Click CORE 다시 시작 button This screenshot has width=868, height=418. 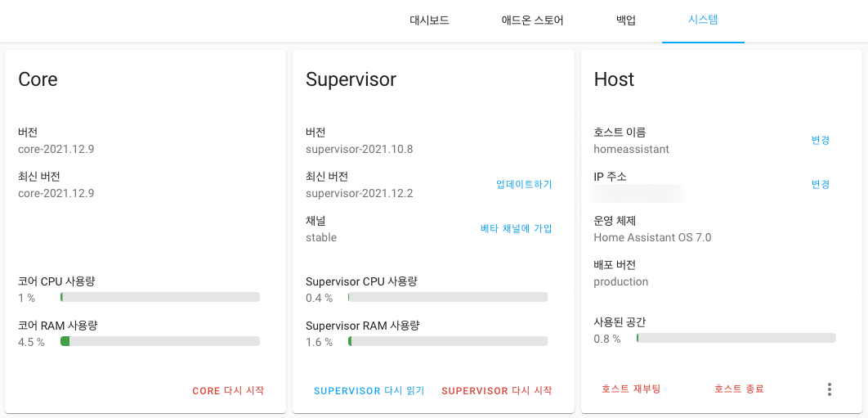pyautogui.click(x=228, y=390)
